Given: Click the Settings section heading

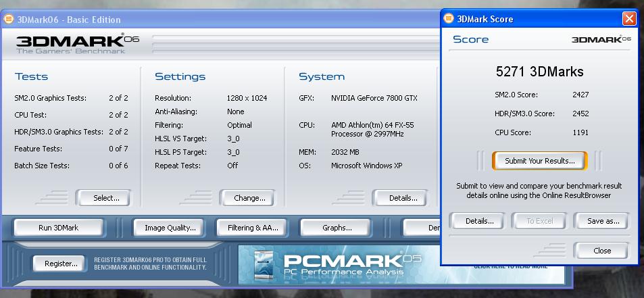Looking at the screenshot, I should point(180,77).
